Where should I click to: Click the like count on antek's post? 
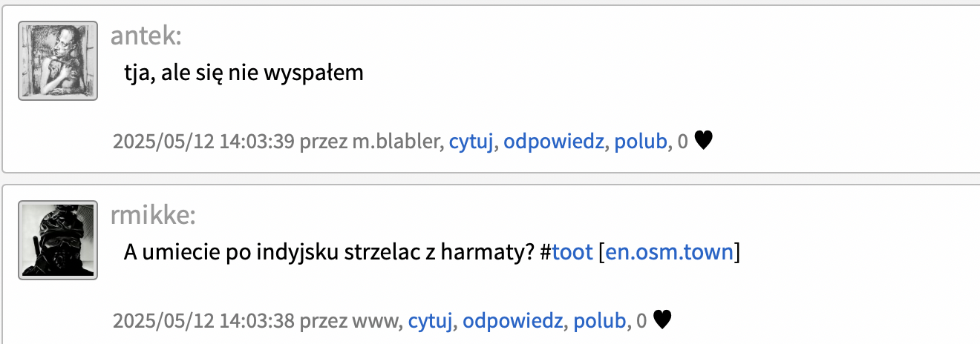pos(683,141)
